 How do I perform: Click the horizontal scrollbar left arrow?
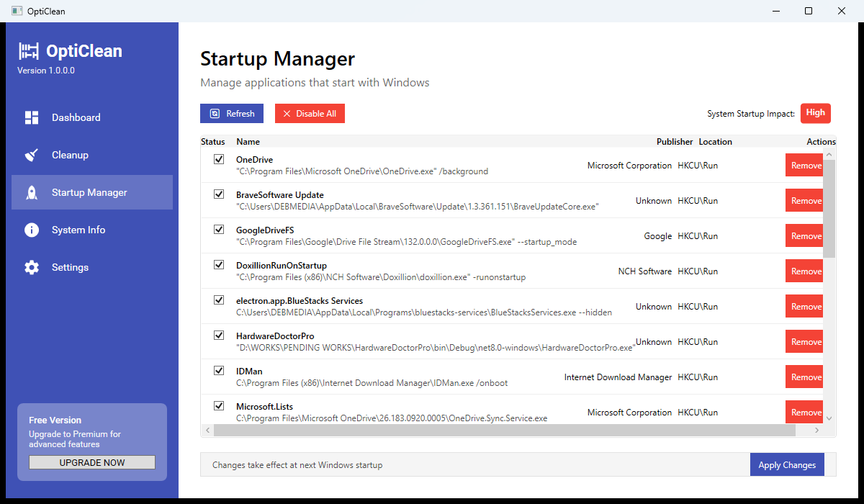tap(207, 430)
